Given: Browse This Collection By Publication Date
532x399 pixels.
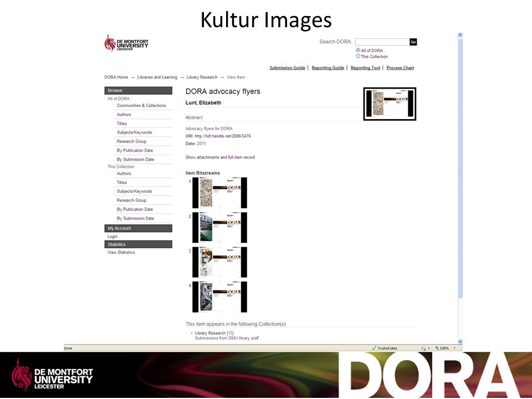Looking at the screenshot, I should pos(135,209).
